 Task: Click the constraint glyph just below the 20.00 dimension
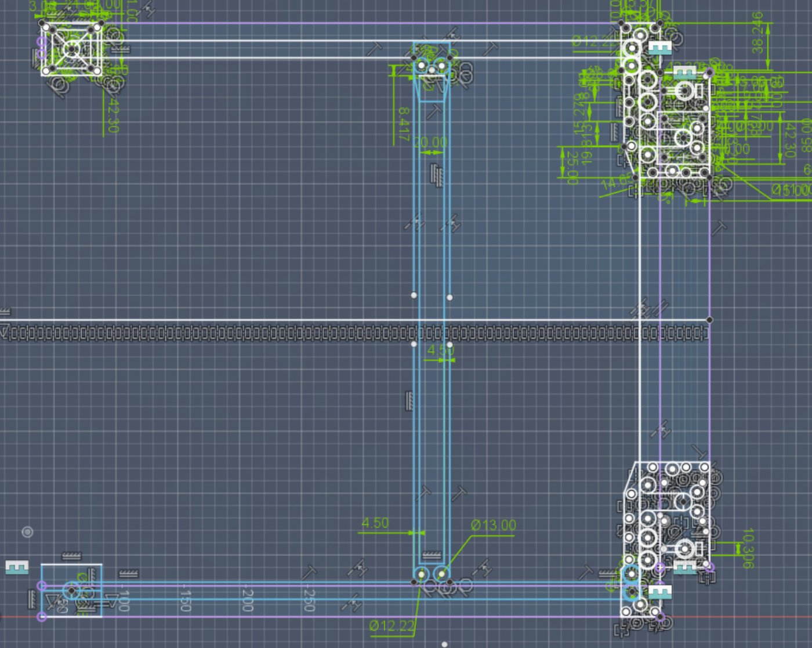click(x=437, y=175)
